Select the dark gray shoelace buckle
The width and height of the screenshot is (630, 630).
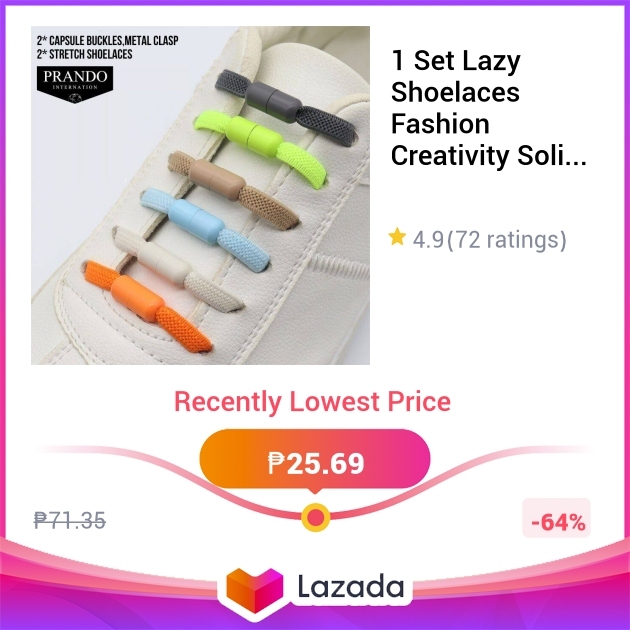[274, 102]
